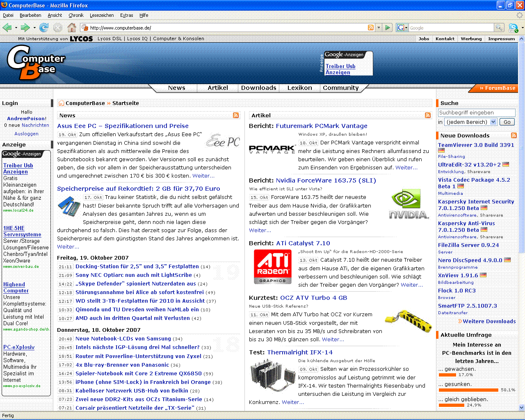Expand the address bar URL history dropdown
Viewport: 525px width, 420px height.
(379, 27)
